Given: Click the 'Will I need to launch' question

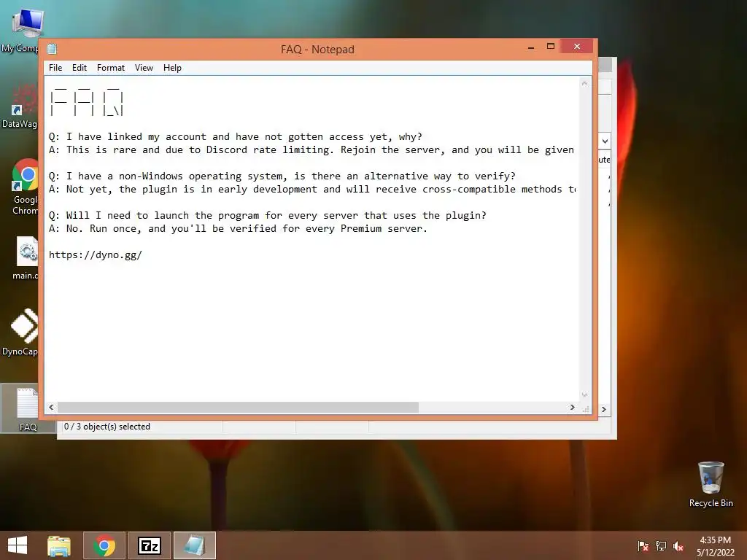Looking at the screenshot, I should (x=267, y=215).
